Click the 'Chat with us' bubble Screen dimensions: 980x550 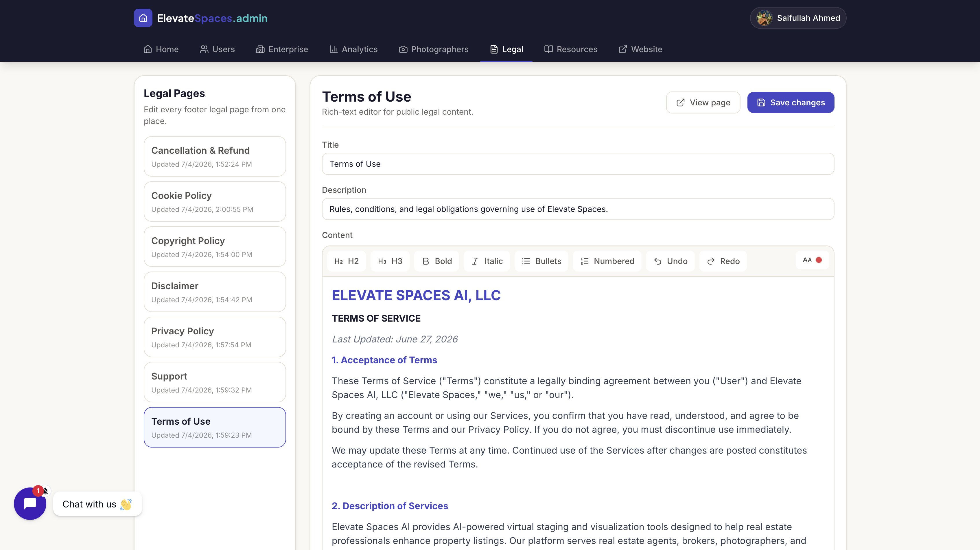pyautogui.click(x=97, y=504)
